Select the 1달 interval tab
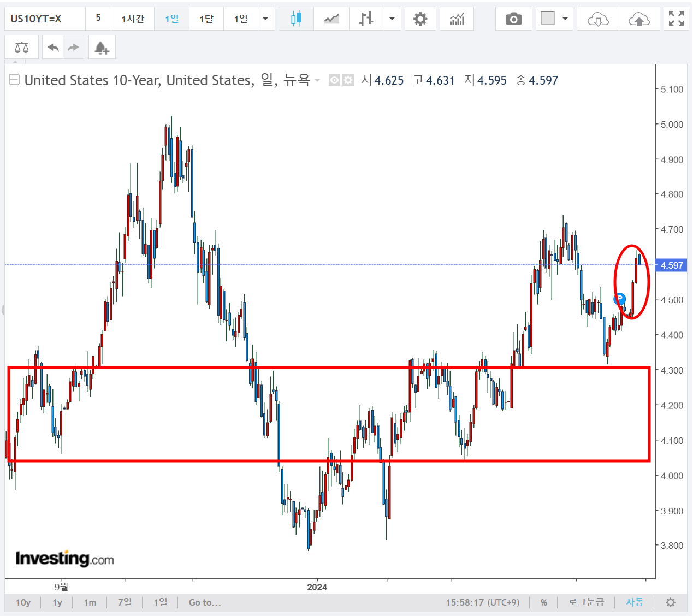 tap(206, 19)
